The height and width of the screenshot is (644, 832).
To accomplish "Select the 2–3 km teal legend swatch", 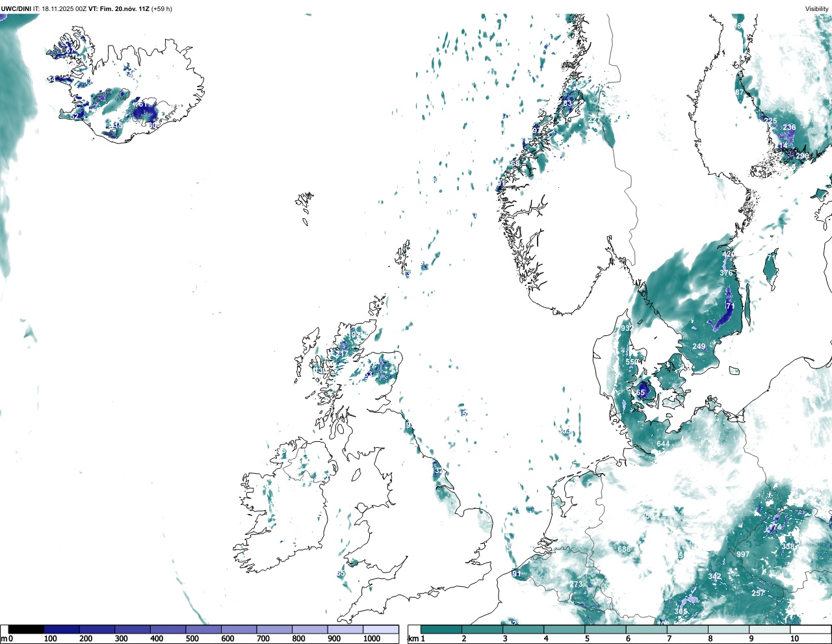I will coord(482,629).
